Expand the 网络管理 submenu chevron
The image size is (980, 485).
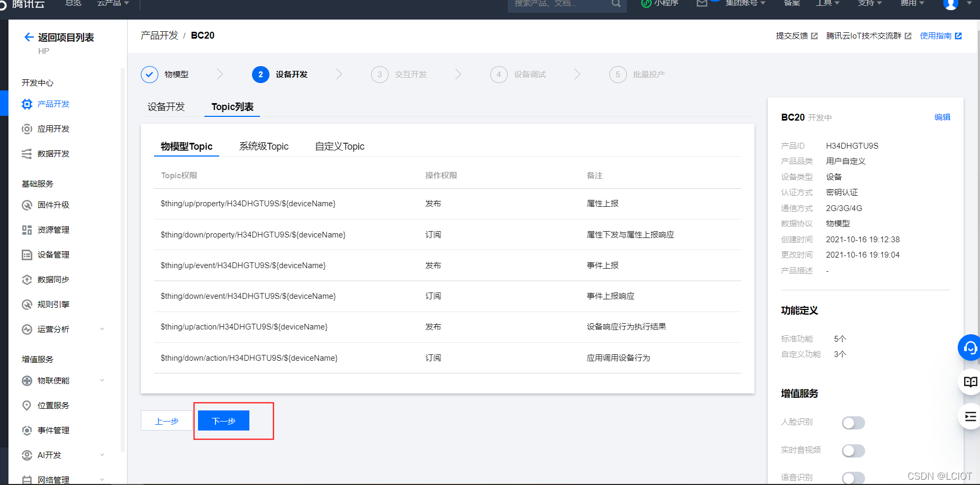[x=102, y=479]
